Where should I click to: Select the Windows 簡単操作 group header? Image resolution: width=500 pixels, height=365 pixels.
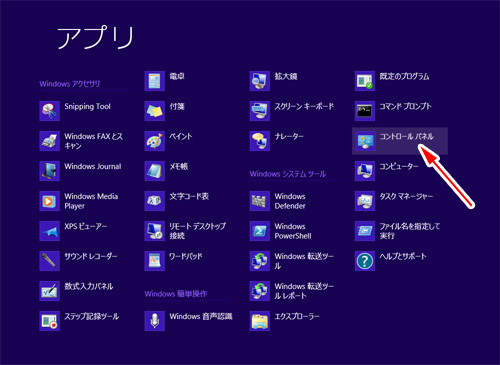click(176, 294)
